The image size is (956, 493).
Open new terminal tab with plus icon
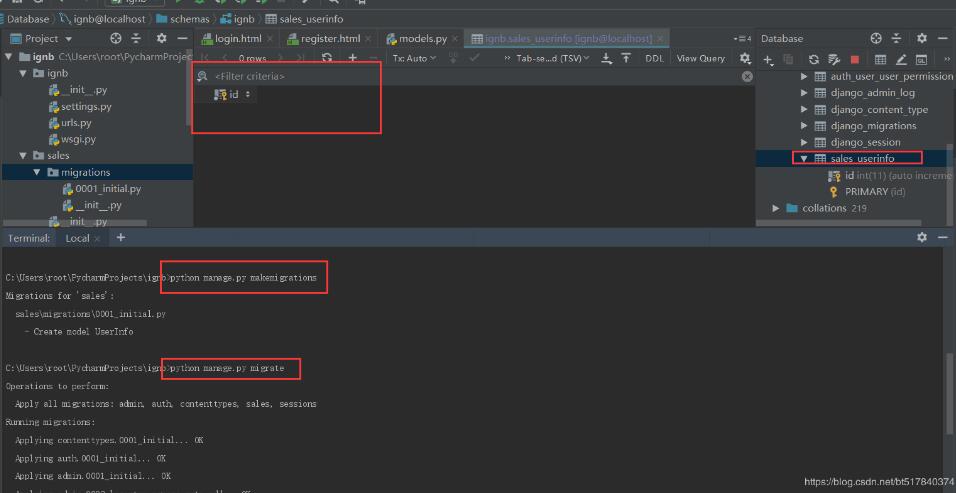[x=121, y=238]
